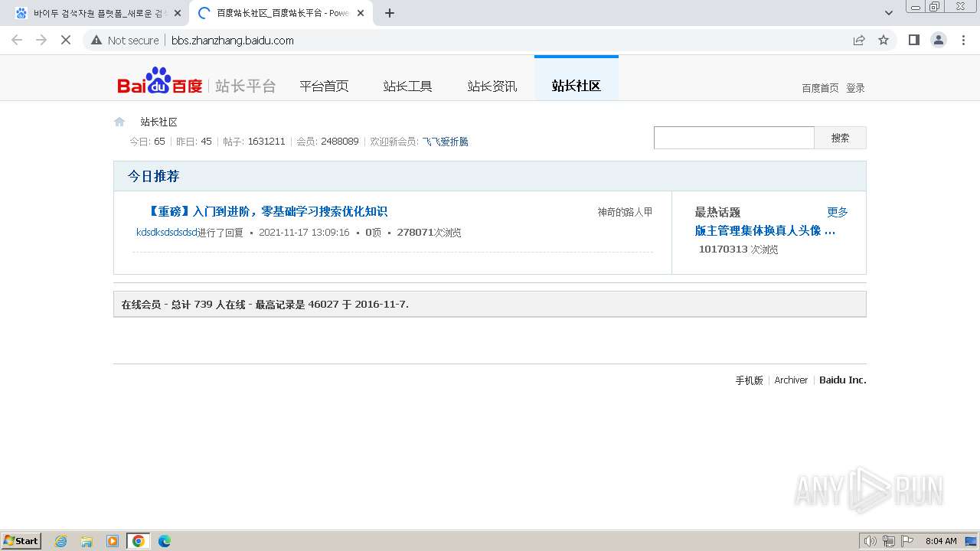The width and height of the screenshot is (980, 551).
Task: Open user kdsdksdsdsdsd profile
Action: tap(167, 233)
